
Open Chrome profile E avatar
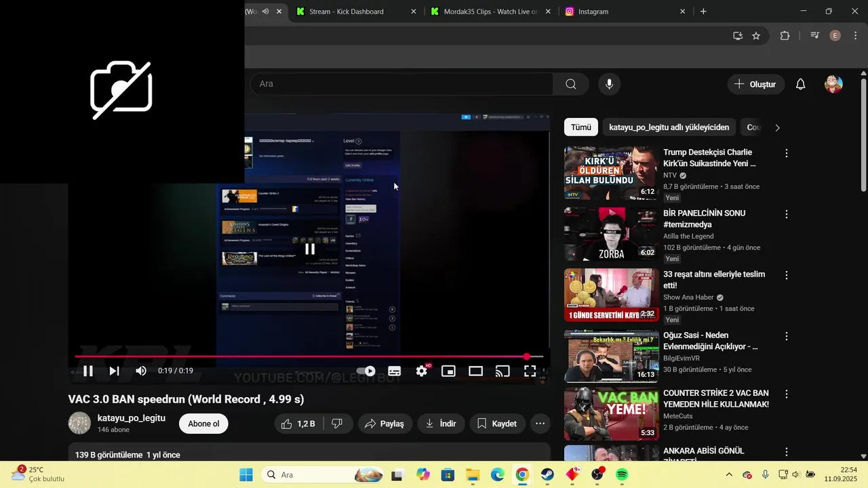click(x=835, y=36)
